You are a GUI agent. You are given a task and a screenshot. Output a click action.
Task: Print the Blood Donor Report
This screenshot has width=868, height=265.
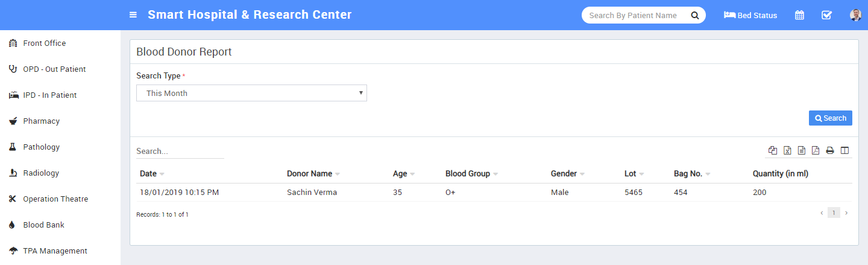pos(830,150)
